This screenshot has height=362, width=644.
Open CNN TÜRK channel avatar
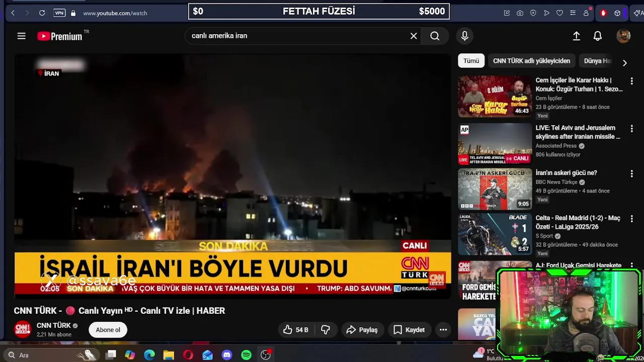pos(23,329)
